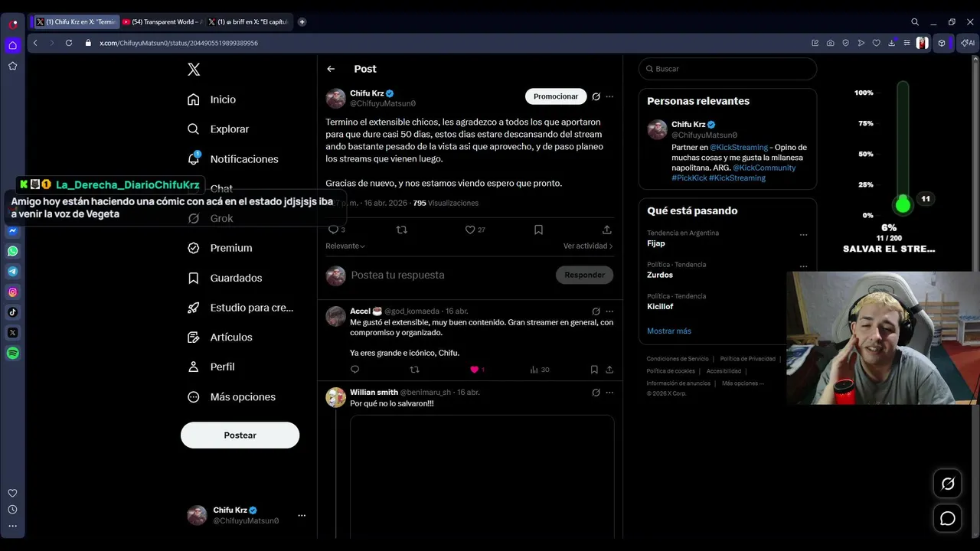980x551 pixels.
Task: Open more options on Willian smith's comment
Action: click(x=609, y=393)
